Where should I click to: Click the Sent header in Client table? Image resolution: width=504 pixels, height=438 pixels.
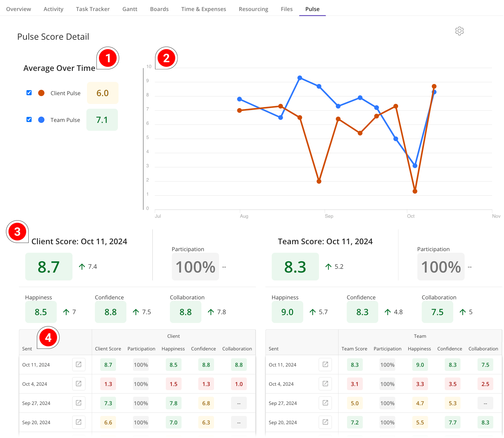click(27, 349)
